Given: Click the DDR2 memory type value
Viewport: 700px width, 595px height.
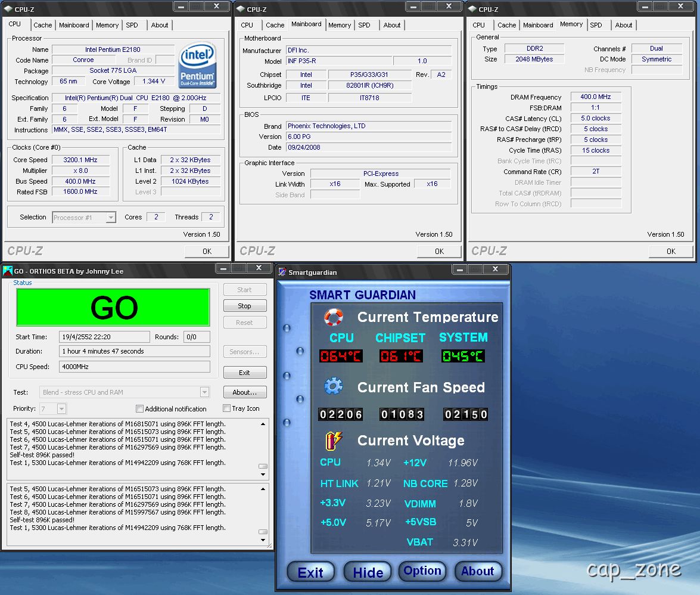Looking at the screenshot, I should tap(534, 48).
